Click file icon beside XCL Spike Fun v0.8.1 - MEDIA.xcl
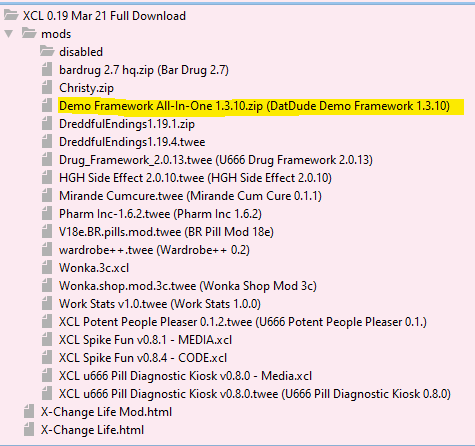 (x=47, y=340)
